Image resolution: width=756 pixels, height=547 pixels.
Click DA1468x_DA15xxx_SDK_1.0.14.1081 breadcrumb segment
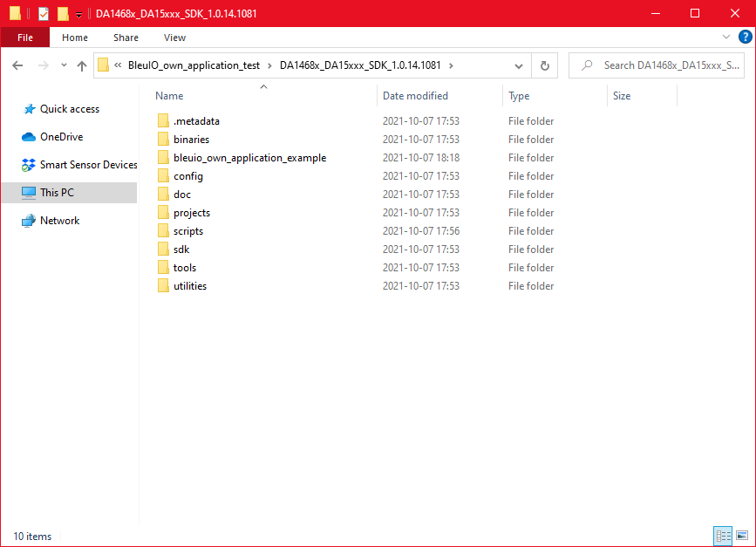pos(360,65)
